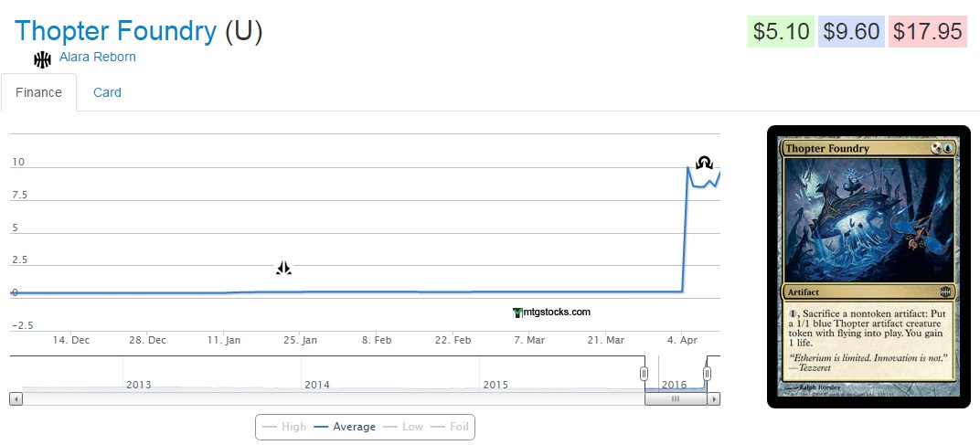Open the Card tab
The width and height of the screenshot is (980, 445).
click(x=107, y=92)
